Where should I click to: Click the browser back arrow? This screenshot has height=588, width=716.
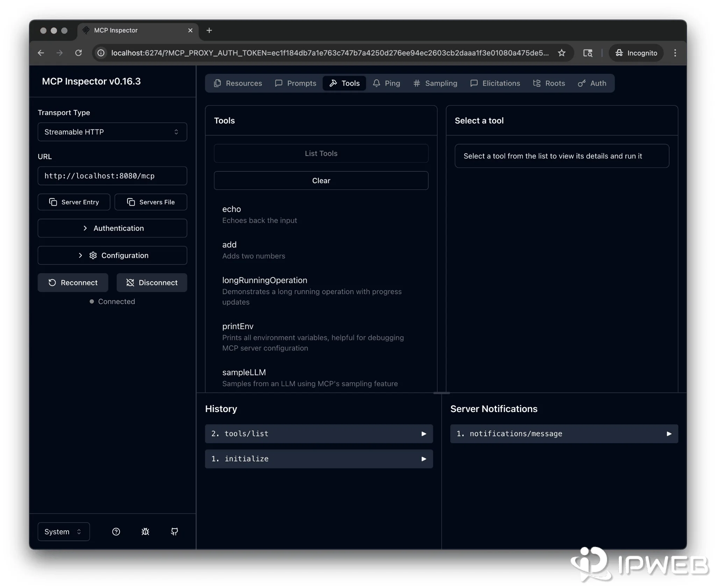point(41,53)
